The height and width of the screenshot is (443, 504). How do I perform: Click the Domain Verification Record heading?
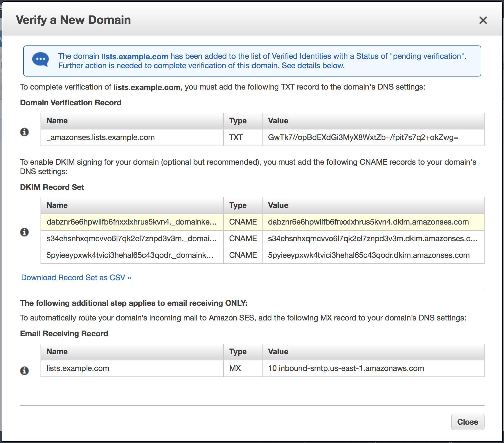pos(71,103)
